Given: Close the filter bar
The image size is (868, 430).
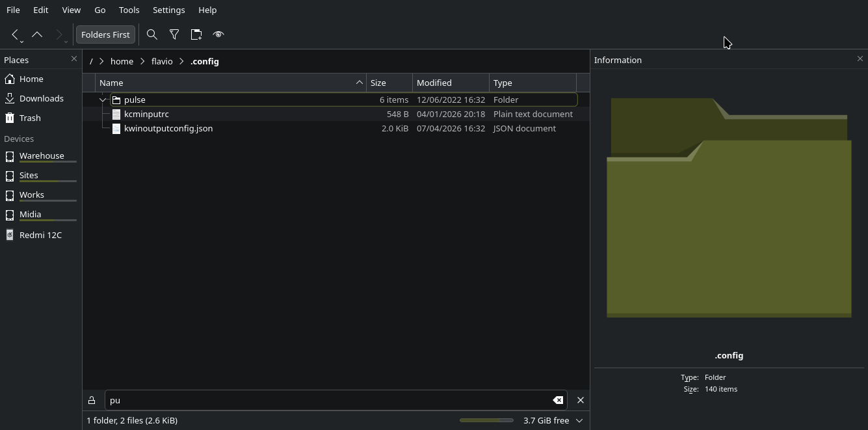Looking at the screenshot, I should pyautogui.click(x=581, y=400).
